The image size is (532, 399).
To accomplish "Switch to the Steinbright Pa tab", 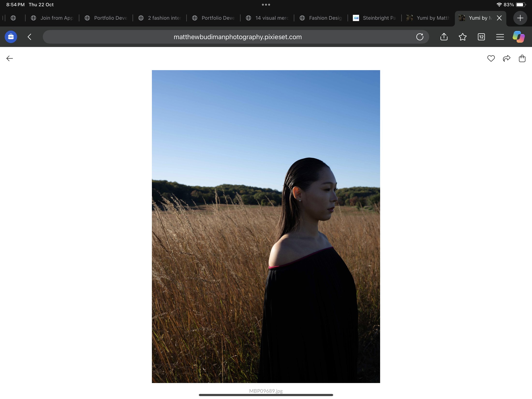I will click(375, 18).
